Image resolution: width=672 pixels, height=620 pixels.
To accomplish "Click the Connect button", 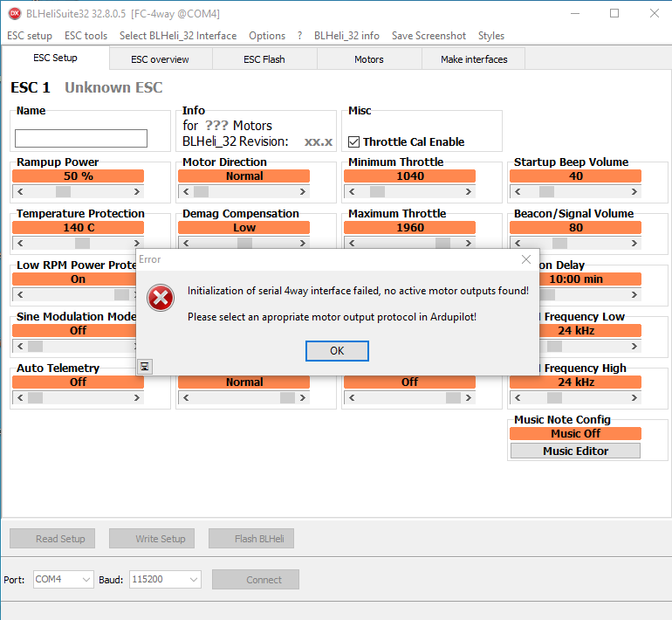I will click(256, 580).
